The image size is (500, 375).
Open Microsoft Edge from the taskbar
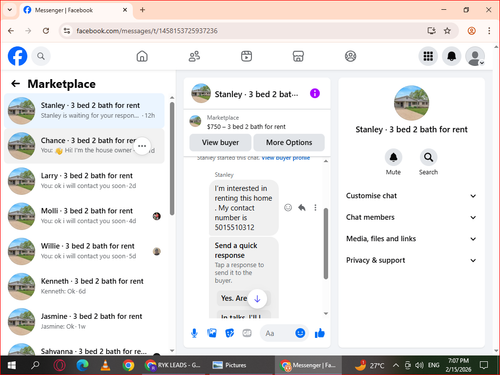coord(82,365)
